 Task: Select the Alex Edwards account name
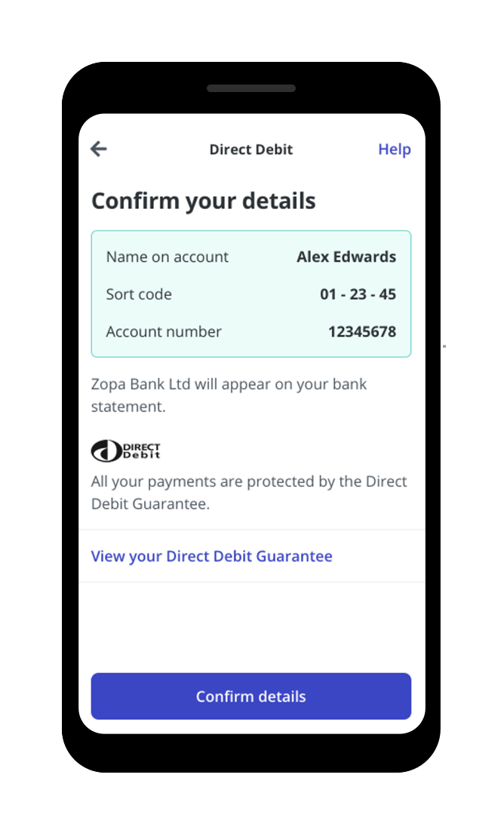tap(346, 257)
